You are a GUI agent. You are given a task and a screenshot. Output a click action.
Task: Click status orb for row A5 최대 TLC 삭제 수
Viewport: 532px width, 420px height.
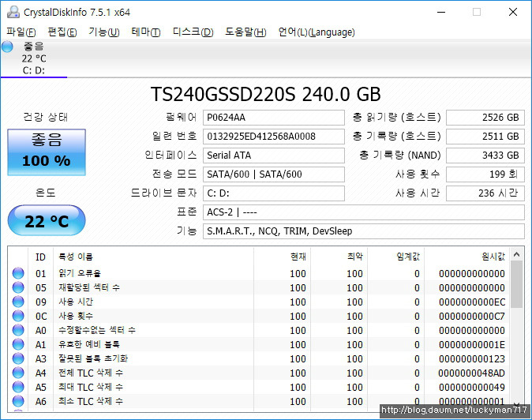(x=18, y=387)
